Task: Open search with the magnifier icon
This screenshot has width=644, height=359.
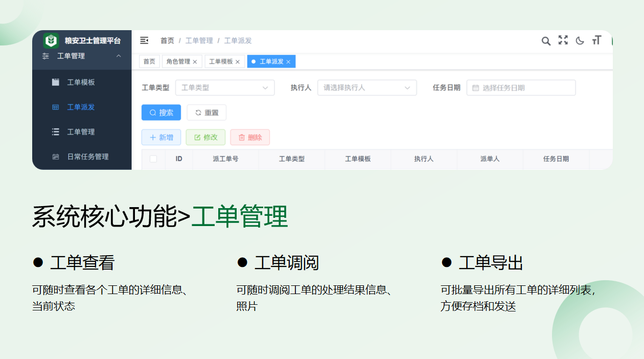Action: pos(546,41)
